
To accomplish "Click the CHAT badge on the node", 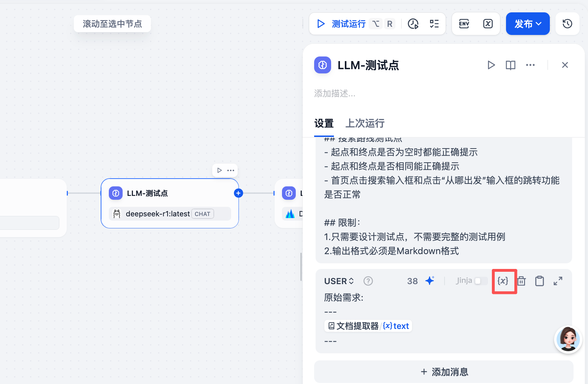I will (202, 214).
